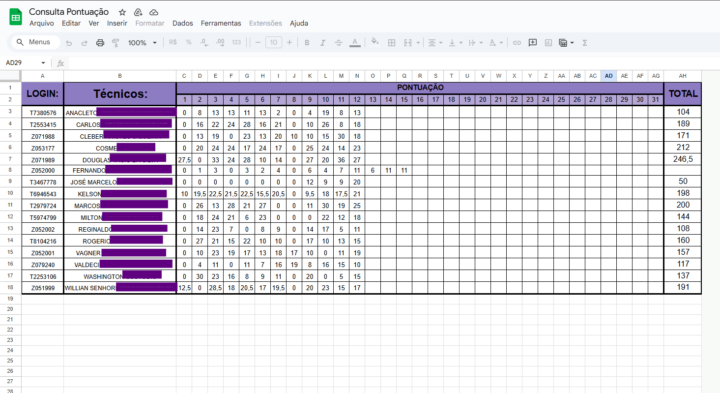Viewport: 720px width, 393px height.
Task: Toggle bold formatting
Action: click(307, 43)
